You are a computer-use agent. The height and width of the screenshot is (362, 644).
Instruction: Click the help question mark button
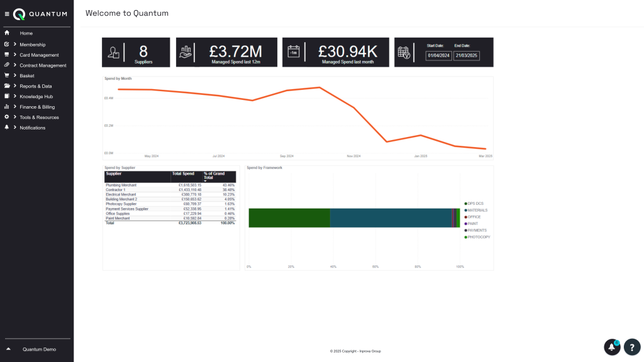632,346
